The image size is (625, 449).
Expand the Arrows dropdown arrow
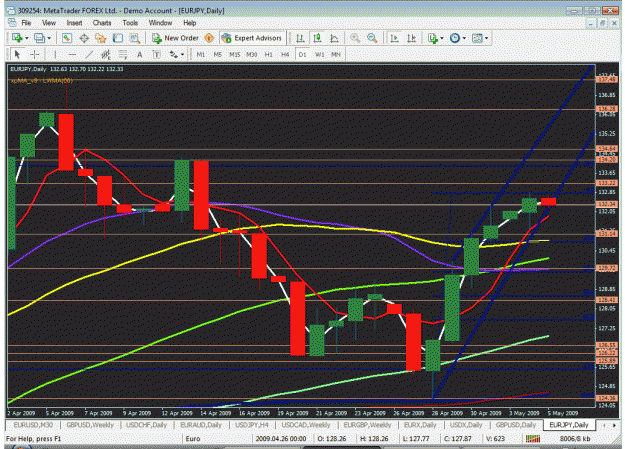(x=183, y=55)
